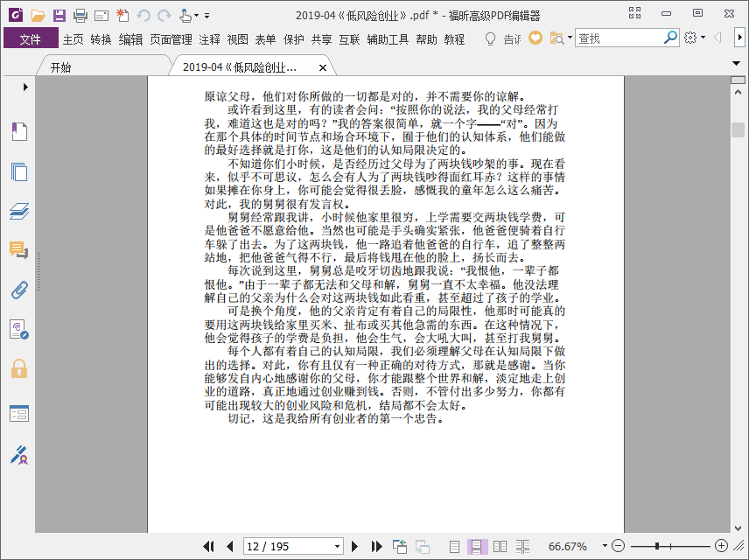
Task: Open the 互联 ribbon tab
Action: point(349,39)
